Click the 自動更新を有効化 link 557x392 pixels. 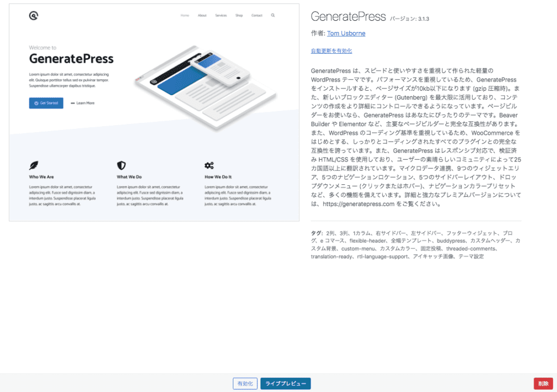click(331, 51)
